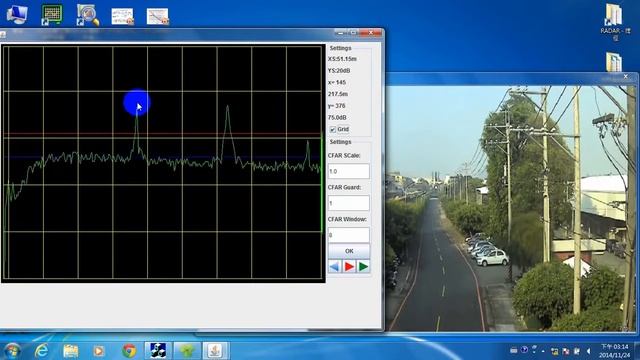Viewport: 640px width, 360px height.
Task: Click the blue left-arrow playback button
Action: [335, 267]
